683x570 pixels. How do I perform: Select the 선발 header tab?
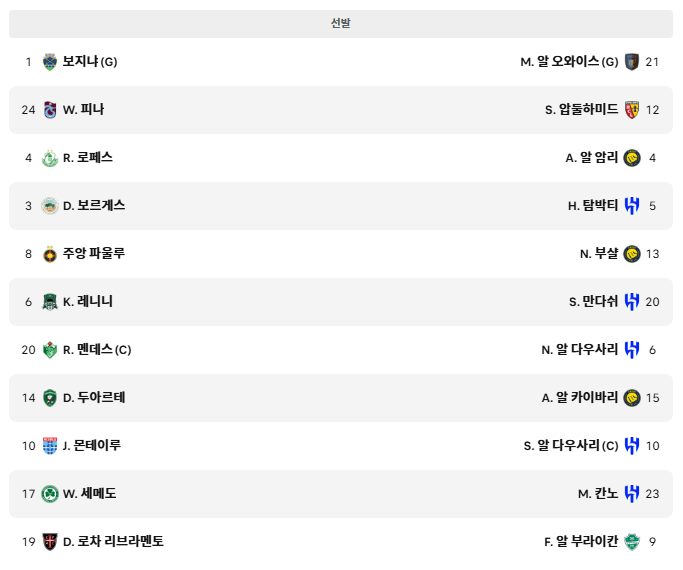click(x=341, y=24)
